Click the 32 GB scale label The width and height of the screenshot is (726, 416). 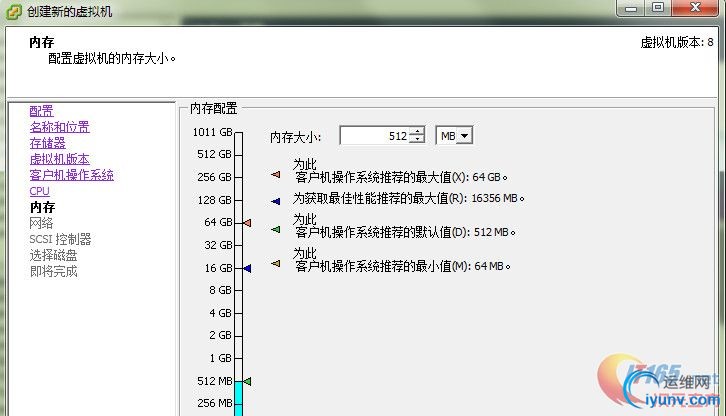click(x=218, y=245)
